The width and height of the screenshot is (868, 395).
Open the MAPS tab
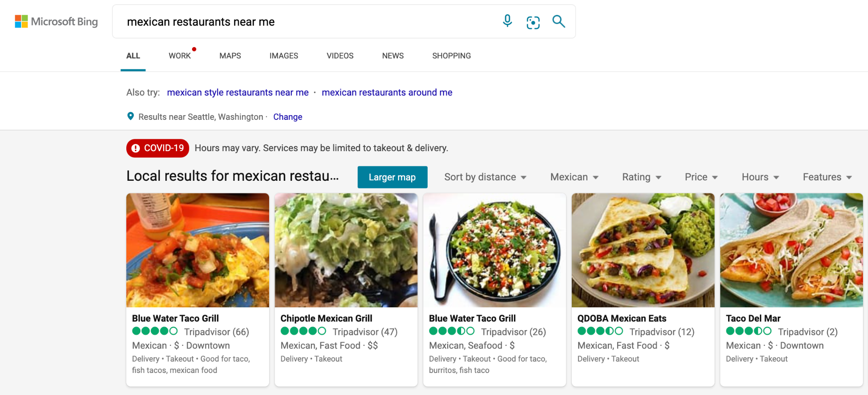(230, 56)
